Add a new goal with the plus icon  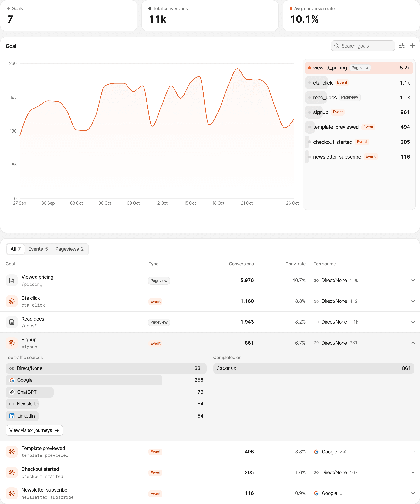412,46
